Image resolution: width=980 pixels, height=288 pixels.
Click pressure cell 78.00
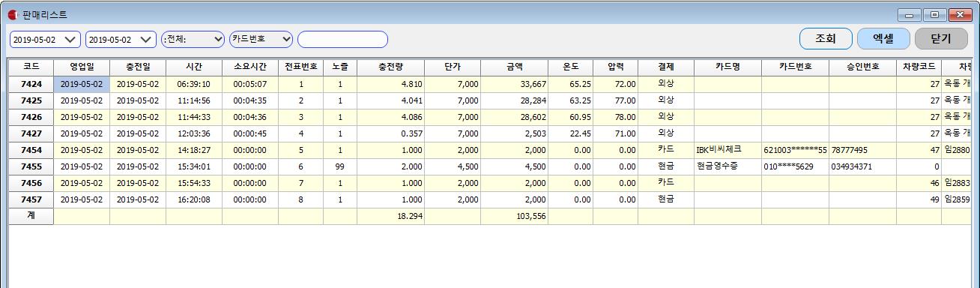(x=616, y=117)
